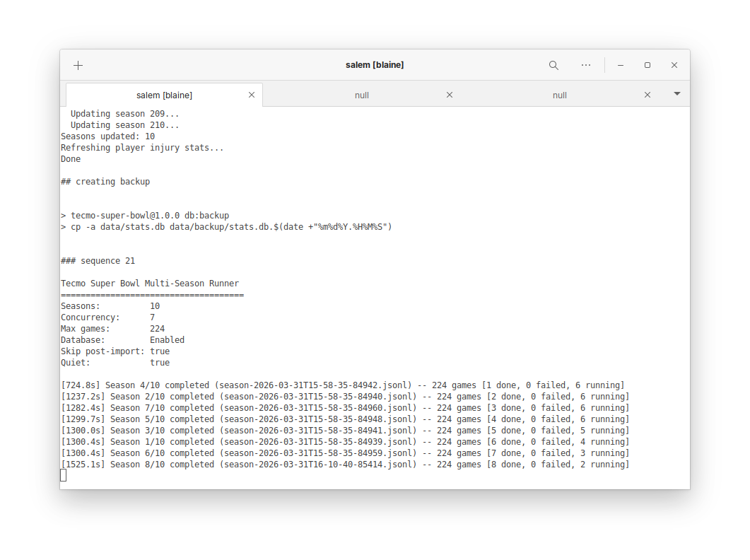750x560 pixels.
Task: Click the season-2026-03-31T16-10-40-85414.jsonl filename
Action: (317, 464)
